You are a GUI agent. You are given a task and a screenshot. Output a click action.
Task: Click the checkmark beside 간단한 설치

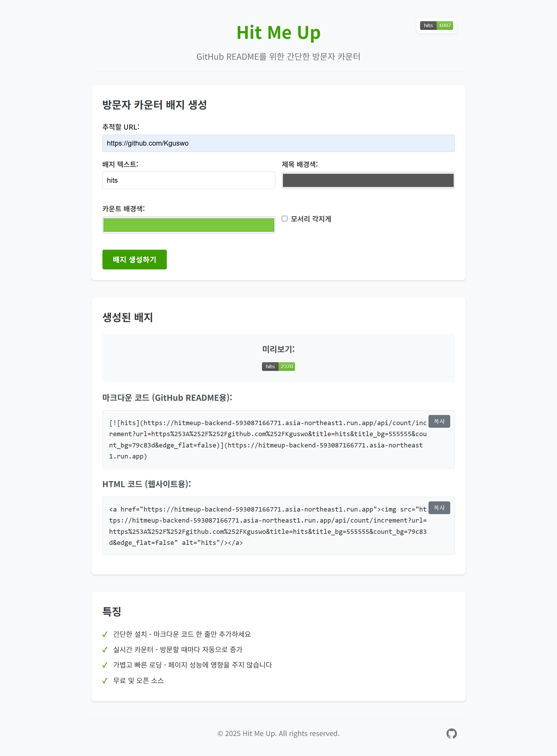pos(104,634)
